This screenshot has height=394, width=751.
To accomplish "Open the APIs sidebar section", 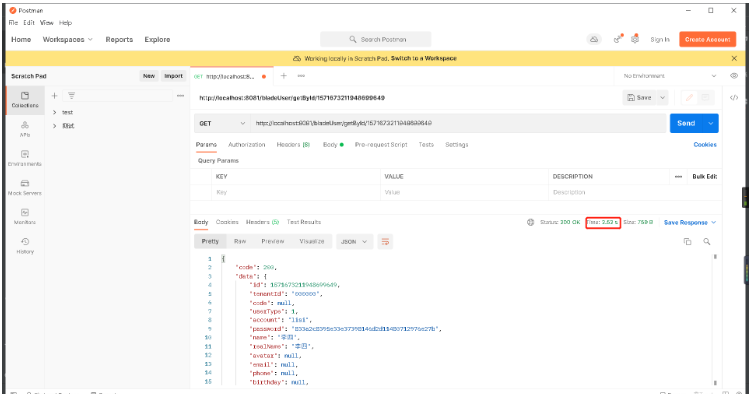I will [x=25, y=129].
